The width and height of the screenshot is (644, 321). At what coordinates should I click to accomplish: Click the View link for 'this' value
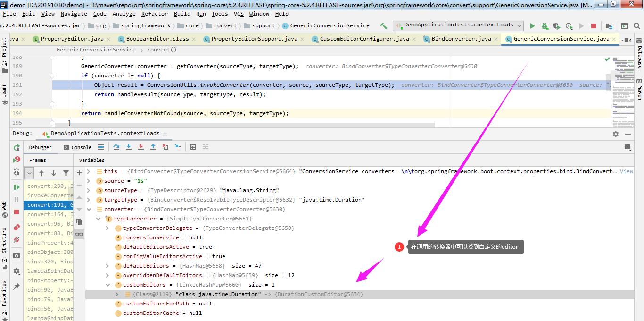(x=627, y=171)
